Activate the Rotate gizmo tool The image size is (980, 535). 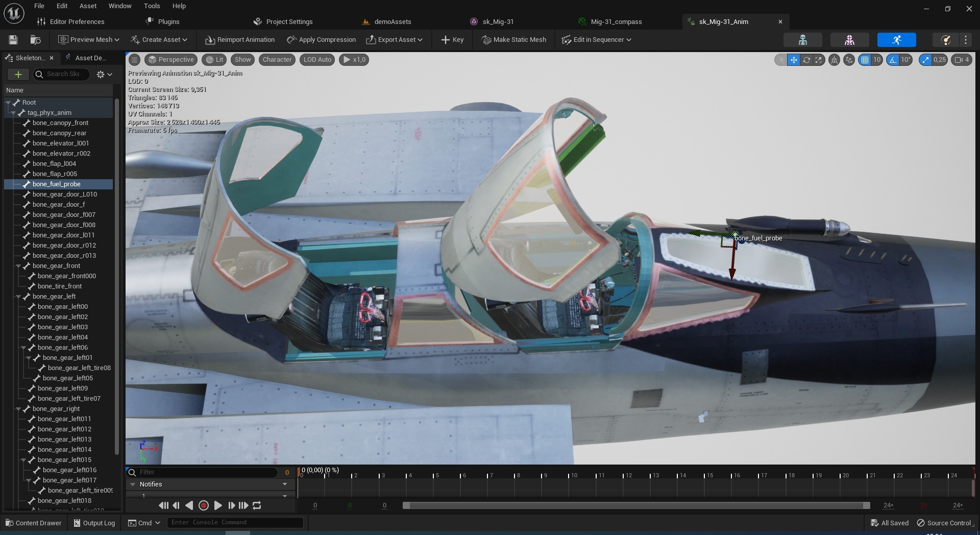pyautogui.click(x=806, y=60)
